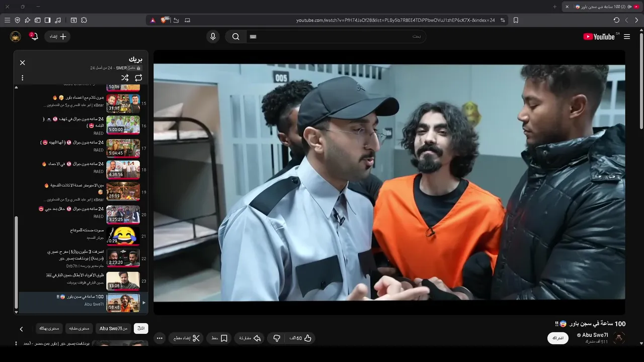Click the site settings tune icon in URL bar

coord(503,20)
